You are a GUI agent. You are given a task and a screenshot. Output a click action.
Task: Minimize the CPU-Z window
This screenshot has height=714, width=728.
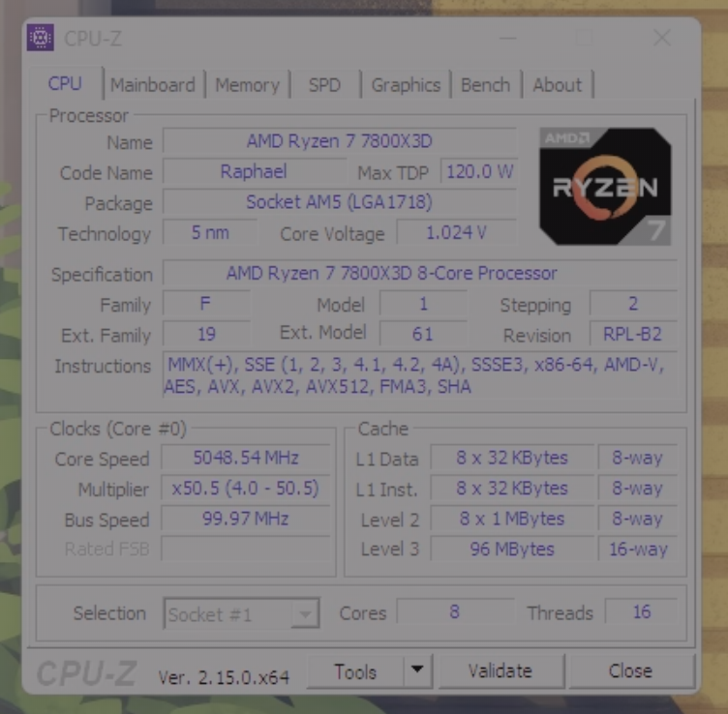click(508, 37)
